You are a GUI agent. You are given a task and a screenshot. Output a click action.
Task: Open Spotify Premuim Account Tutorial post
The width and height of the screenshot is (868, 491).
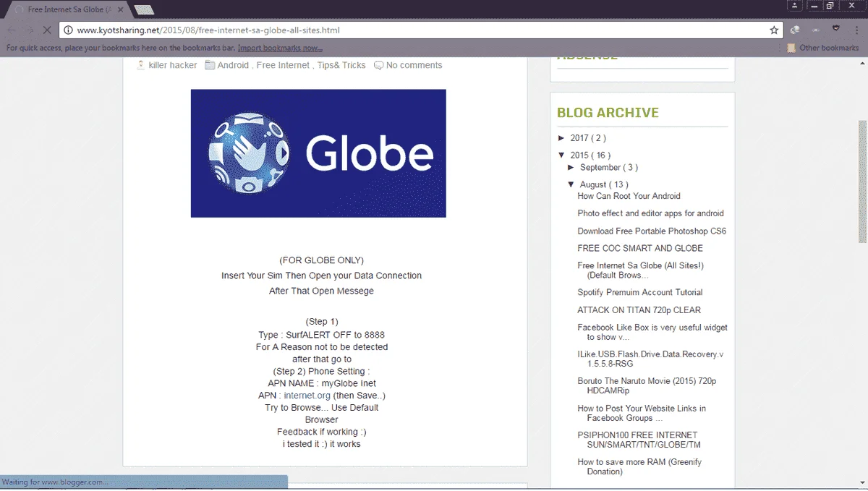[x=639, y=292]
